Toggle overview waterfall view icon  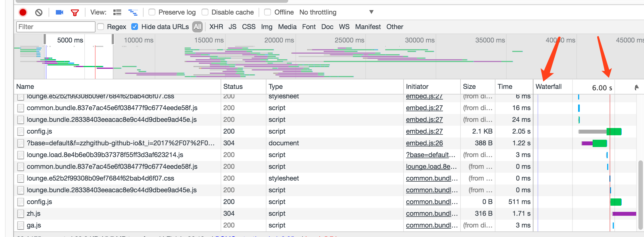tap(133, 12)
